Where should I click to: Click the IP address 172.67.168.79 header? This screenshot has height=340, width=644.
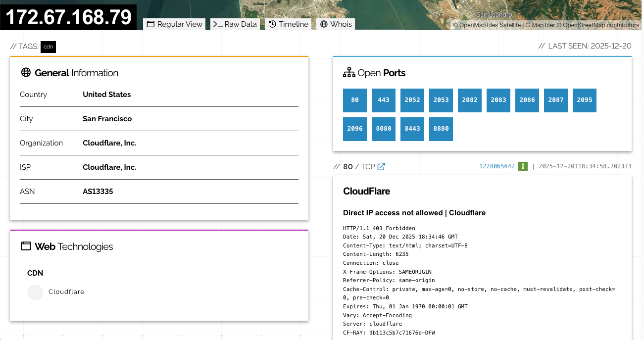click(x=68, y=17)
